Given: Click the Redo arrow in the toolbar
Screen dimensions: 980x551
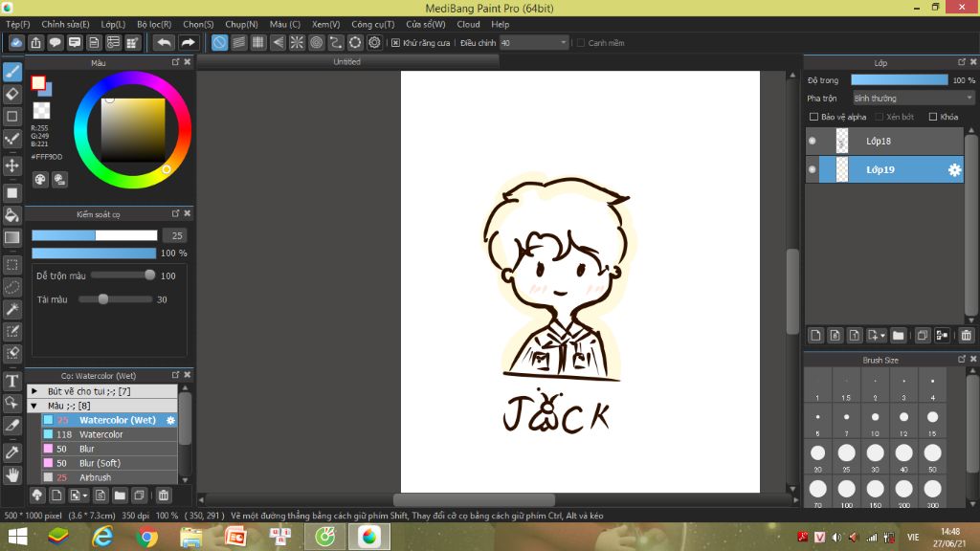Looking at the screenshot, I should coord(188,42).
